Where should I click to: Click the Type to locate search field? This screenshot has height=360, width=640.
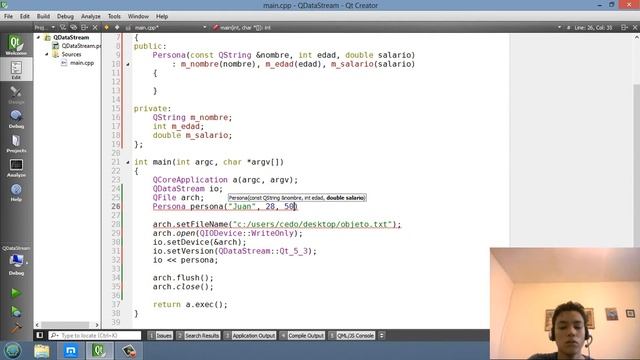(95, 336)
